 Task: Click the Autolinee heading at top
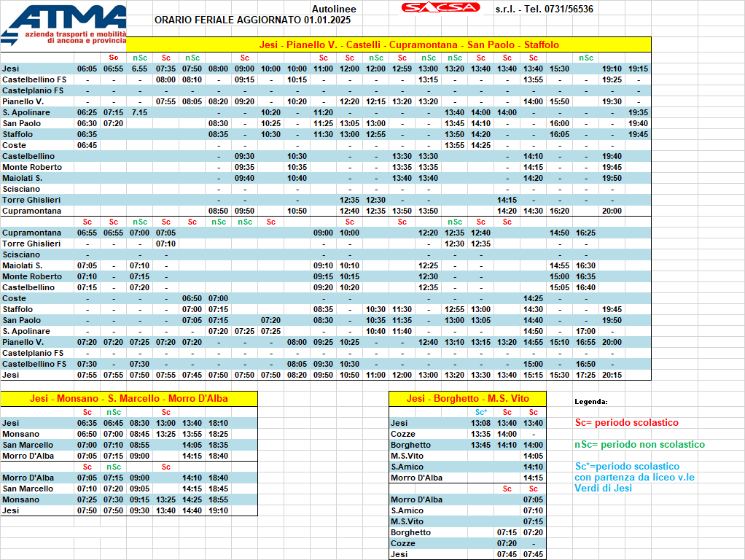click(x=333, y=9)
